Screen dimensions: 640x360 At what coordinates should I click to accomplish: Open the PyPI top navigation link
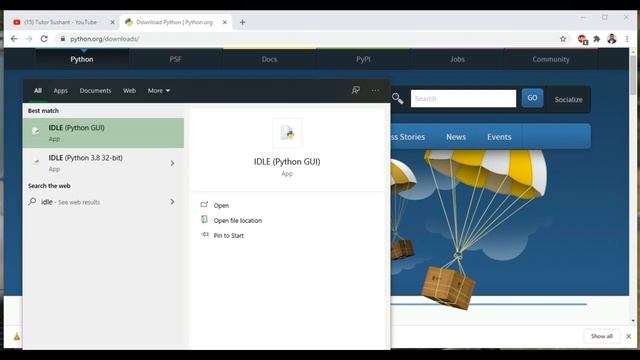tap(363, 59)
